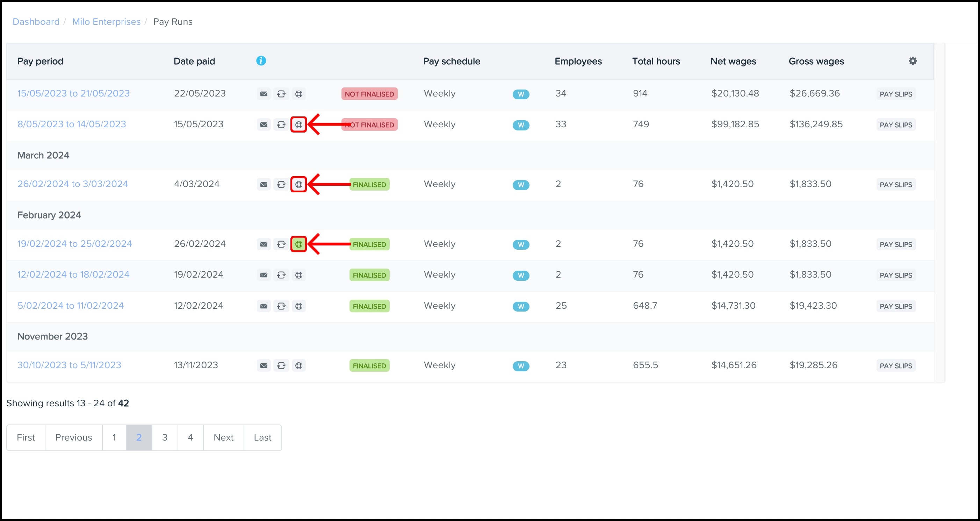View PAY SLIPS for 30/10/2023 pay run
The image size is (980, 521).
click(896, 366)
